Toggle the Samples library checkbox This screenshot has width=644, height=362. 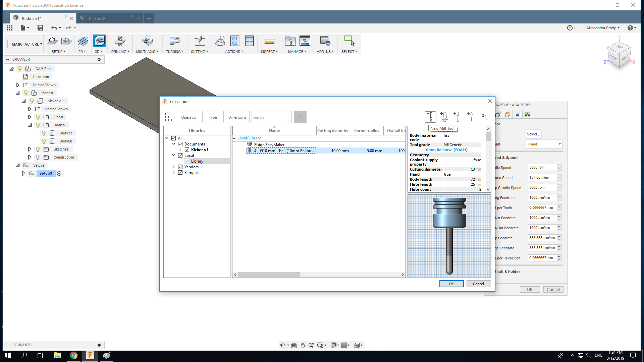tap(180, 172)
